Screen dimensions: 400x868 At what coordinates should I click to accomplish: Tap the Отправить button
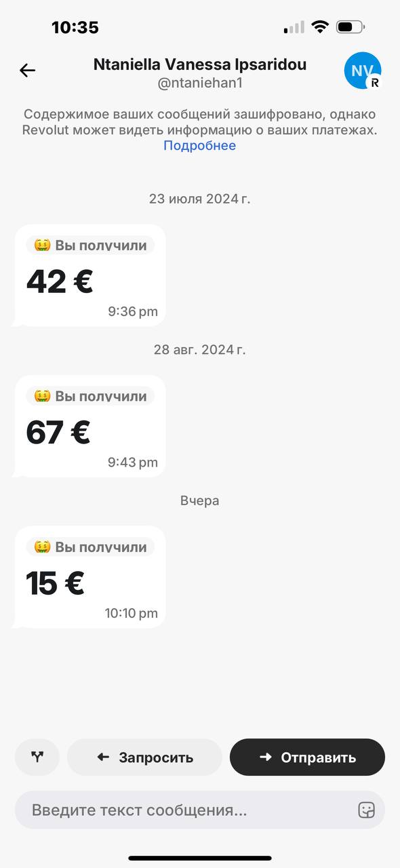click(x=307, y=757)
